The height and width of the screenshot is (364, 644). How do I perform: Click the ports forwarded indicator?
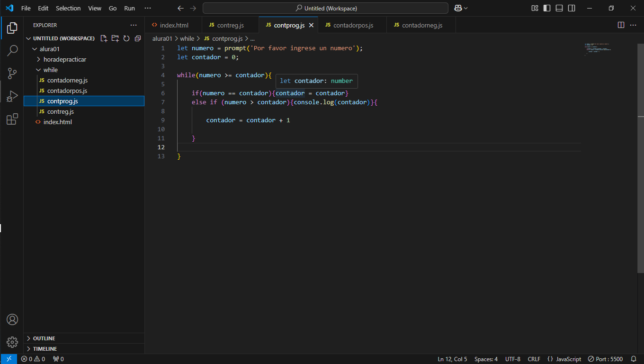point(58,359)
